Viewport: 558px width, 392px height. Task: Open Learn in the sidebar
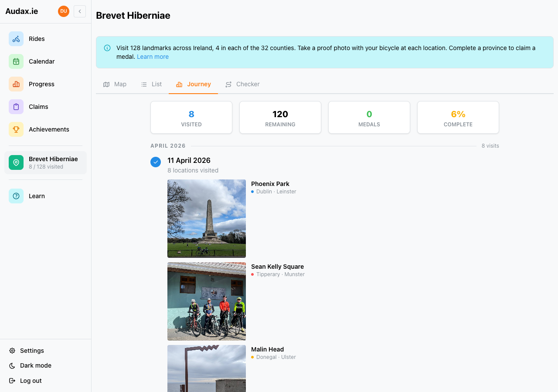pyautogui.click(x=45, y=196)
